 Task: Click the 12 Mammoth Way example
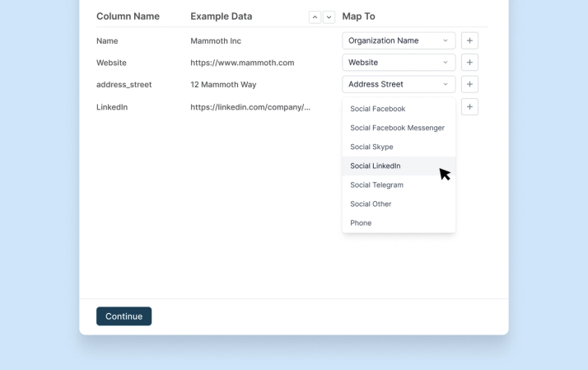(223, 84)
